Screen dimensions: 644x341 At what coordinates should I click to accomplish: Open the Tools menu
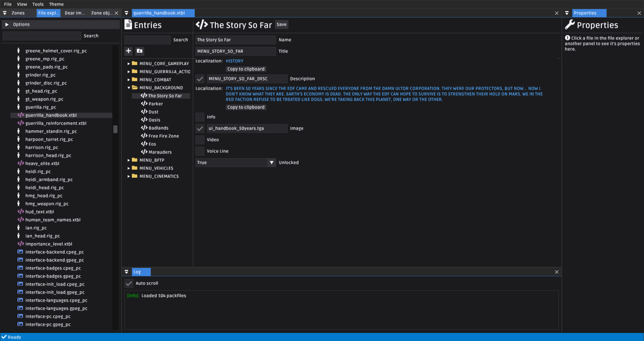tap(38, 4)
